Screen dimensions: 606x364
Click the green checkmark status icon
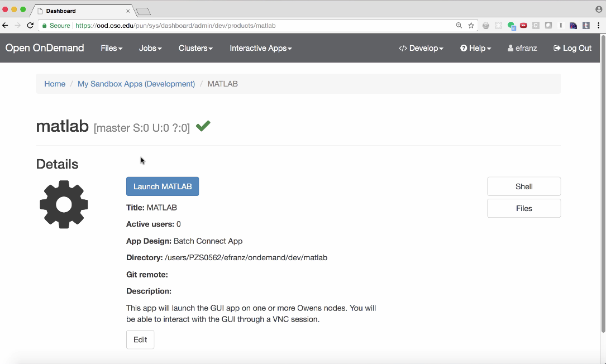click(203, 126)
